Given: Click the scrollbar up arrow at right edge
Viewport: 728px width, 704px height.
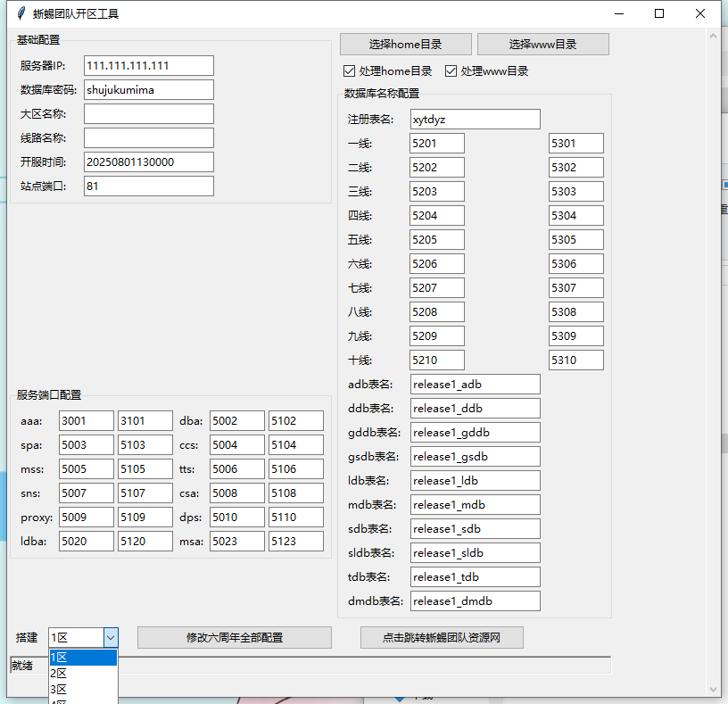Looking at the screenshot, I should click(712, 35).
